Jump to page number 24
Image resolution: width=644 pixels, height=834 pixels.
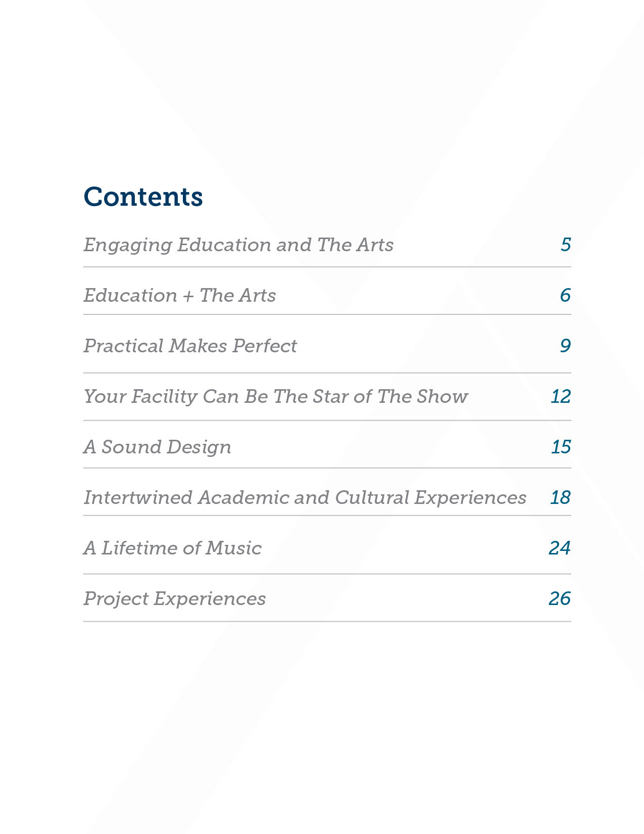560,548
